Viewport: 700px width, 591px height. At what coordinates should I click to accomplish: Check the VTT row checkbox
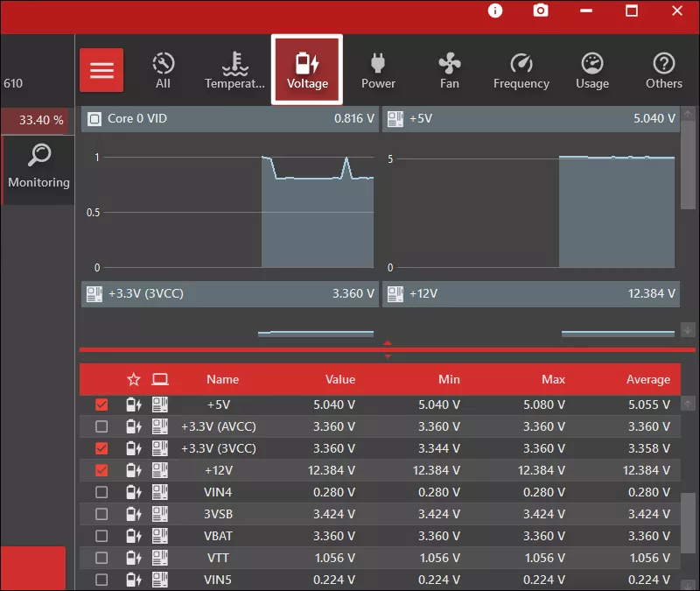pyautogui.click(x=101, y=558)
